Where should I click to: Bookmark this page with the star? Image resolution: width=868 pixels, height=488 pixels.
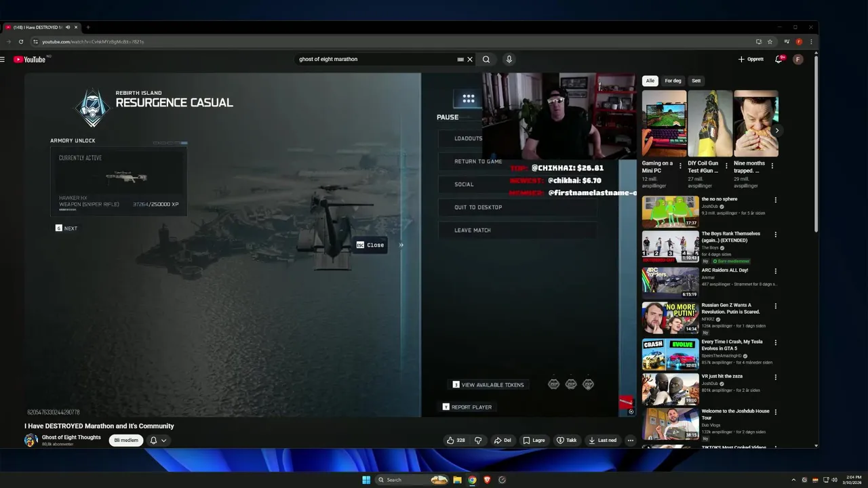coord(770,41)
